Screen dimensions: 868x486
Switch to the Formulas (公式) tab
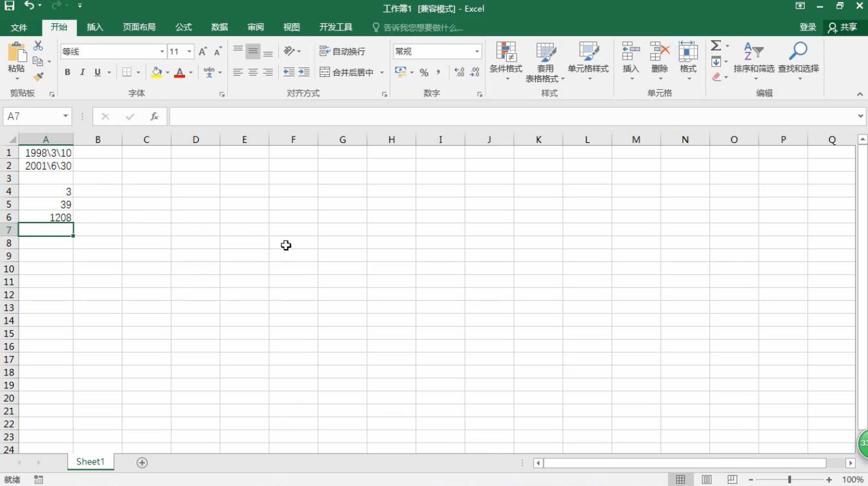click(184, 27)
